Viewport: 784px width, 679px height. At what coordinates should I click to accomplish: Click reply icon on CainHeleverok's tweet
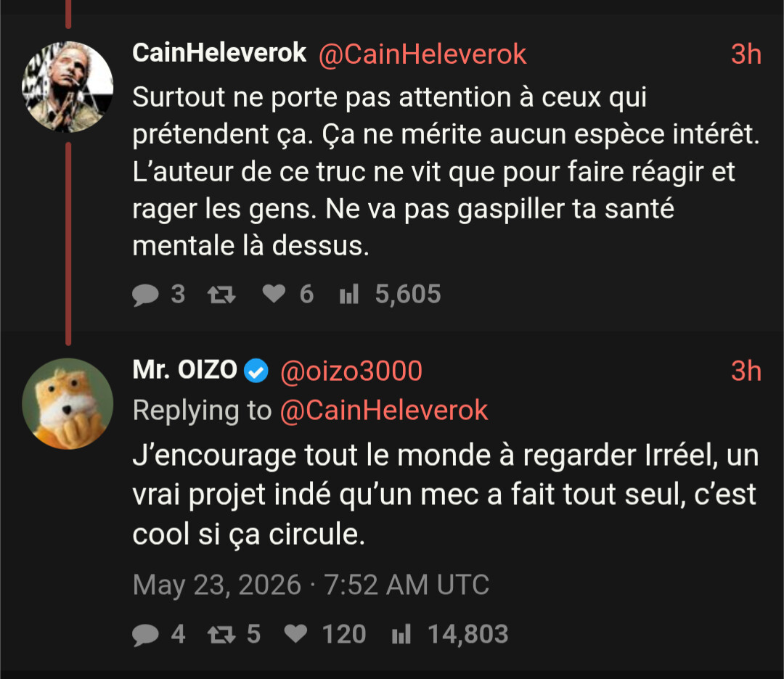pyautogui.click(x=145, y=295)
